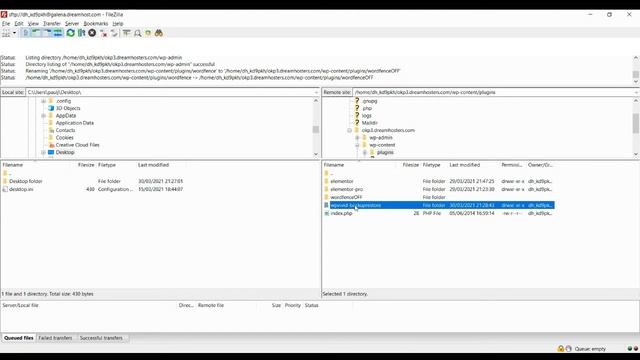
Task: Click the lock encryption icon in status bar
Action: coord(561,349)
